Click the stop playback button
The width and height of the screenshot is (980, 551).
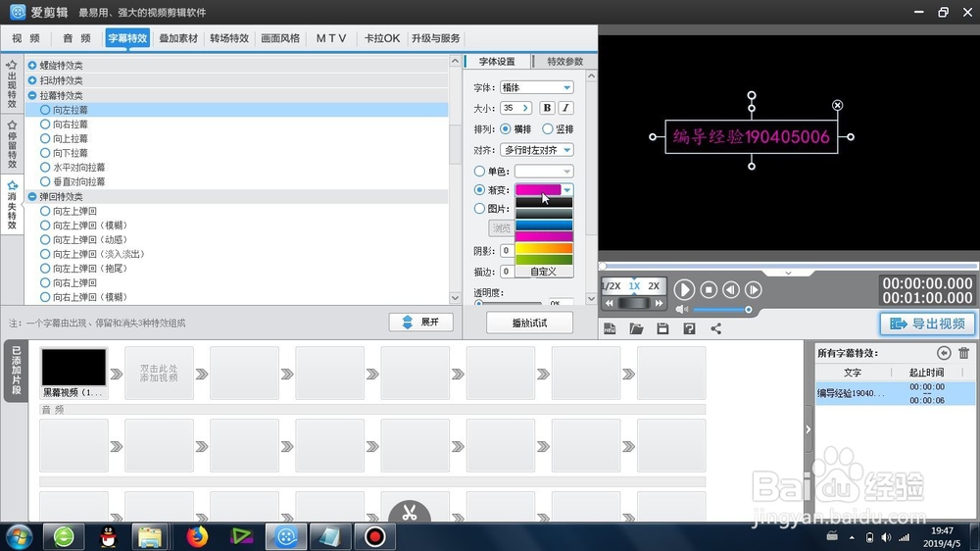[x=709, y=289]
